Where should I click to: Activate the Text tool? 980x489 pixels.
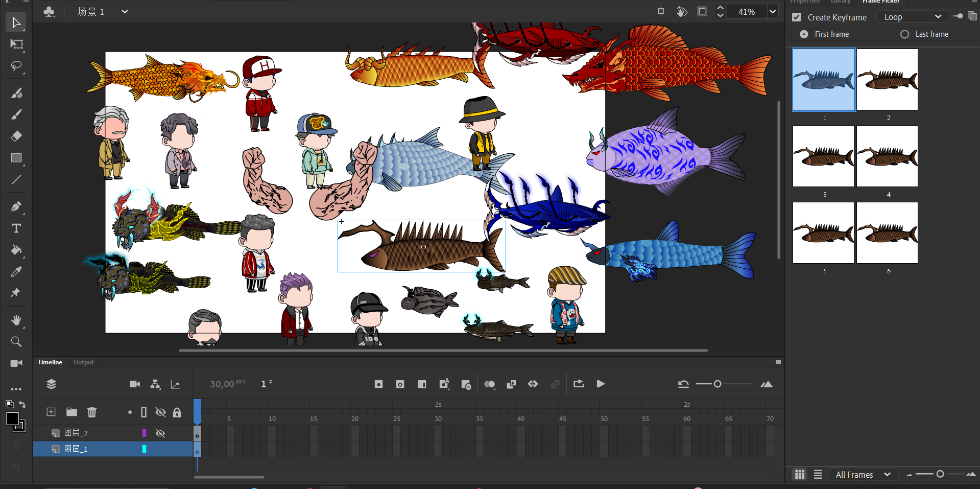point(16,228)
